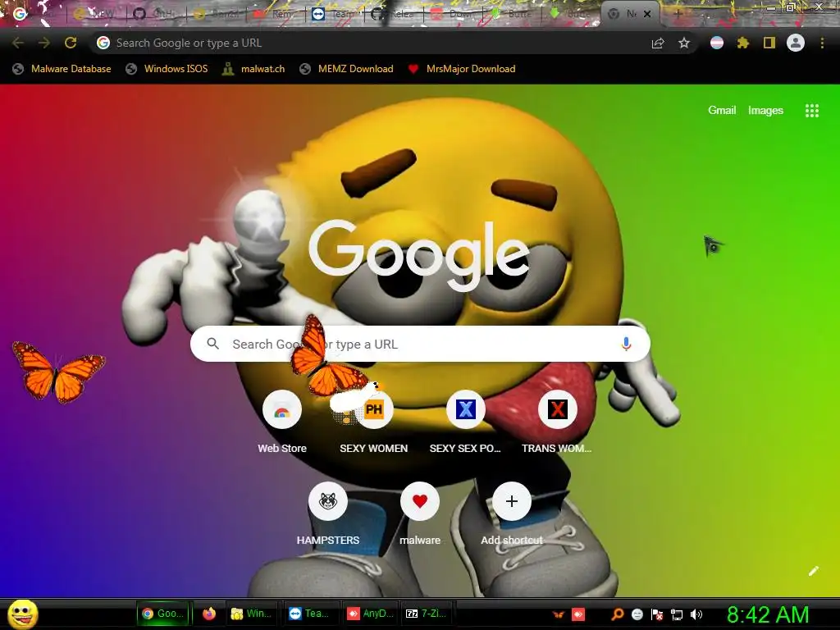The image size is (840, 630).
Task: Open the side panel icon
Action: coord(769,43)
